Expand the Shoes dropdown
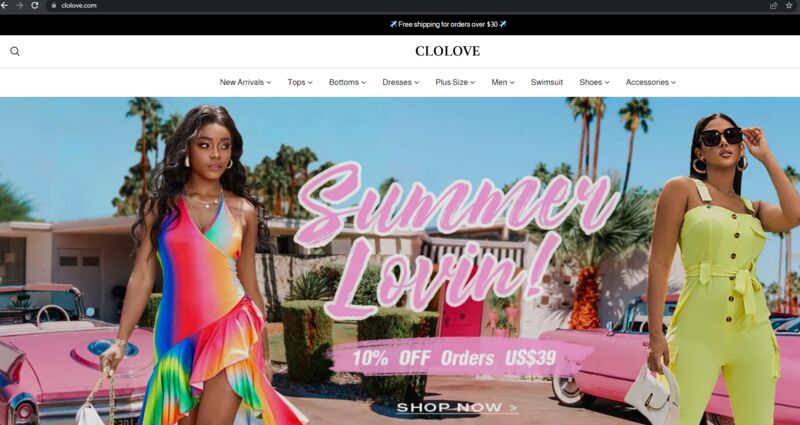The image size is (800, 425). pos(594,82)
